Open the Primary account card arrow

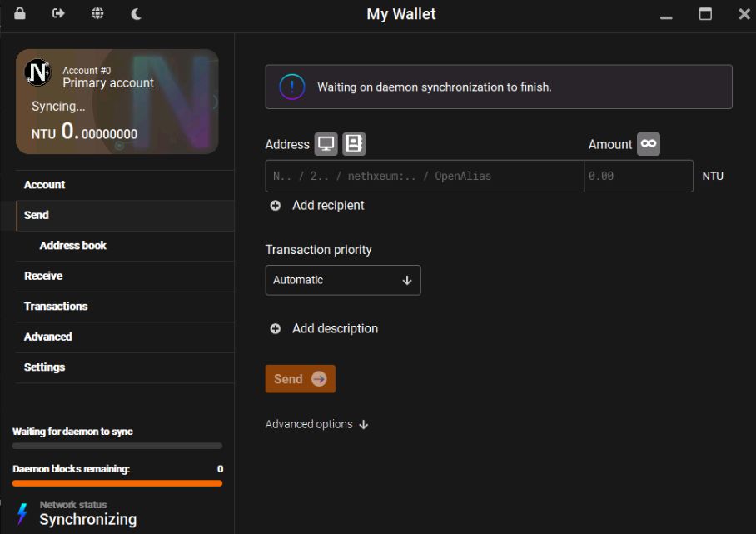215,102
